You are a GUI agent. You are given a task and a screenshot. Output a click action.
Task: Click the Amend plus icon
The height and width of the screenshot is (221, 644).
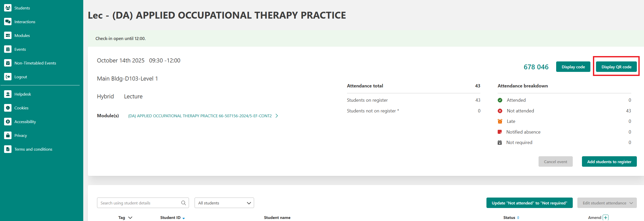coord(605,217)
